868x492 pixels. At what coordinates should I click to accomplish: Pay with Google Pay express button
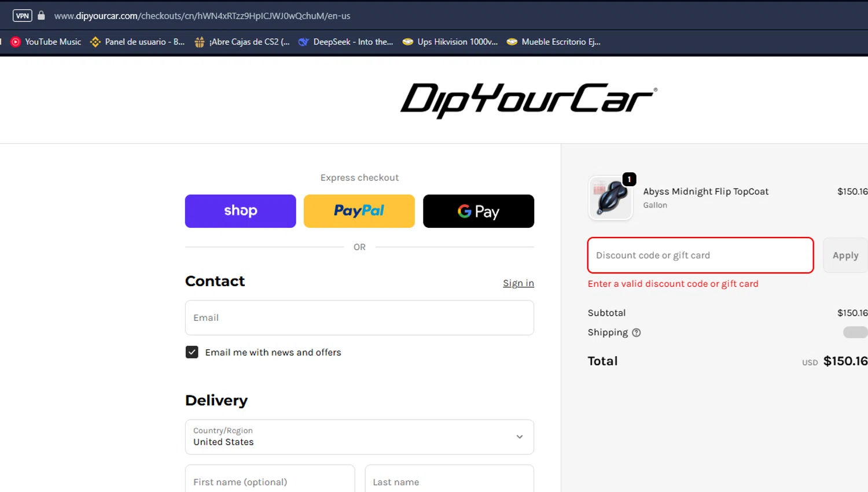pos(479,211)
